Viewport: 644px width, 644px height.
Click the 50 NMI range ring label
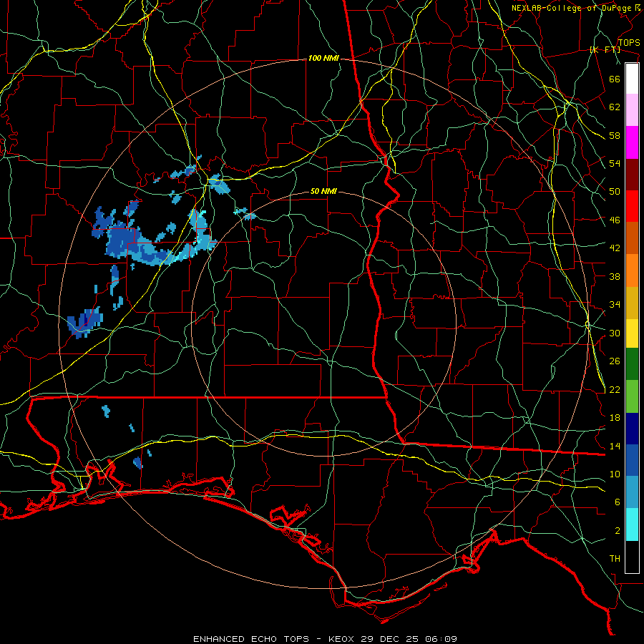[x=323, y=191]
